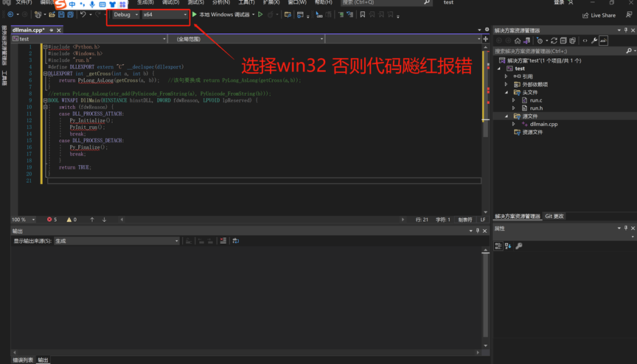The height and width of the screenshot is (364, 637).
Task: Start without debugging using the hollow green arrow
Action: [x=260, y=15]
